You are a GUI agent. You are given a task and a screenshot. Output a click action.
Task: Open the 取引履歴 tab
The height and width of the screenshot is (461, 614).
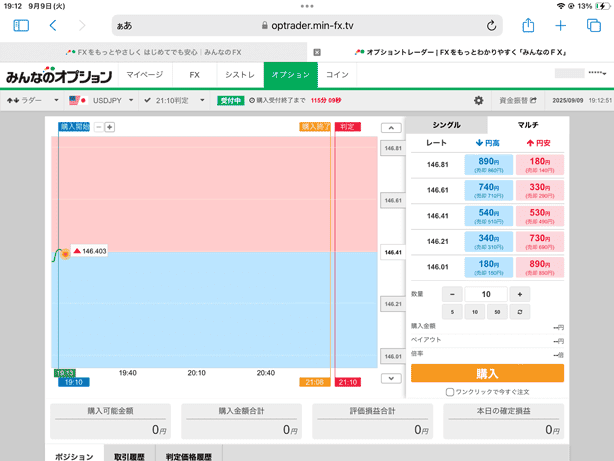128,456
